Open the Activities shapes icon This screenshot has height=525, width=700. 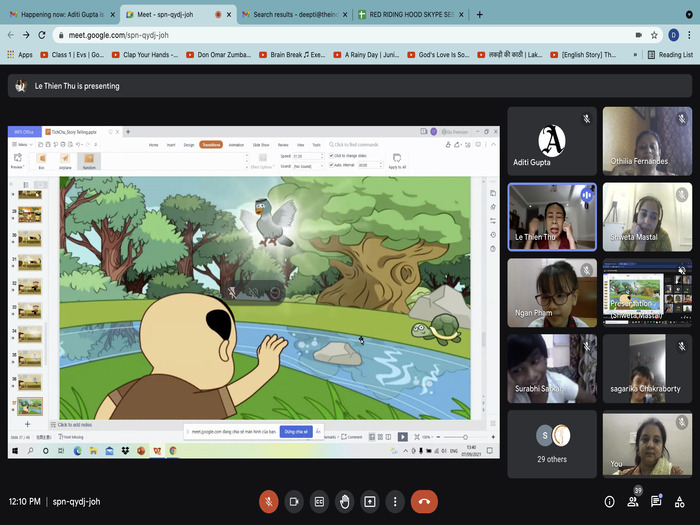(x=679, y=502)
